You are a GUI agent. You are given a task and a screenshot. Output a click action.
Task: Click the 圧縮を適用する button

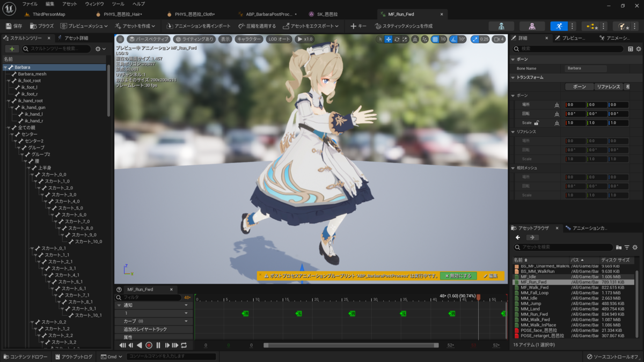(x=257, y=26)
